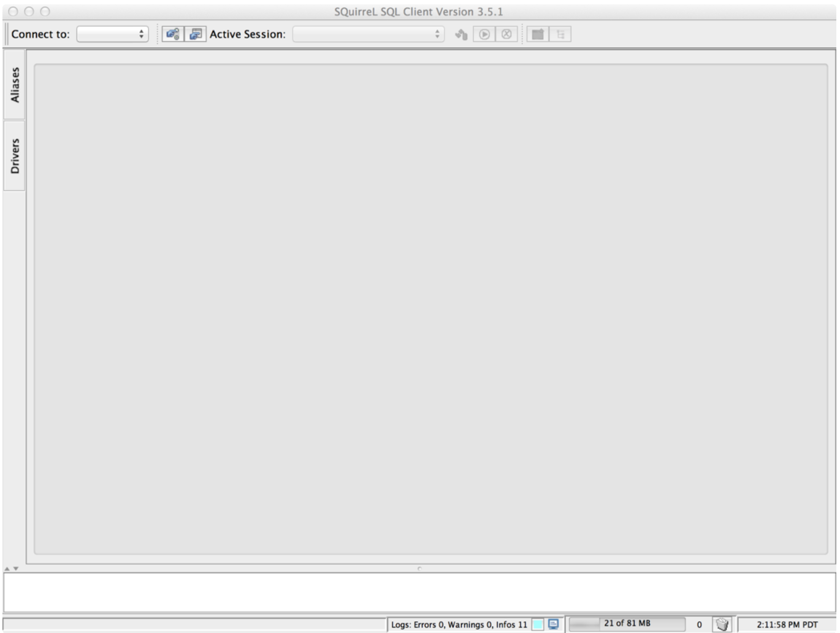The width and height of the screenshot is (840, 633).
Task: Click the down arrow on message panel divider
Action: coord(16,569)
